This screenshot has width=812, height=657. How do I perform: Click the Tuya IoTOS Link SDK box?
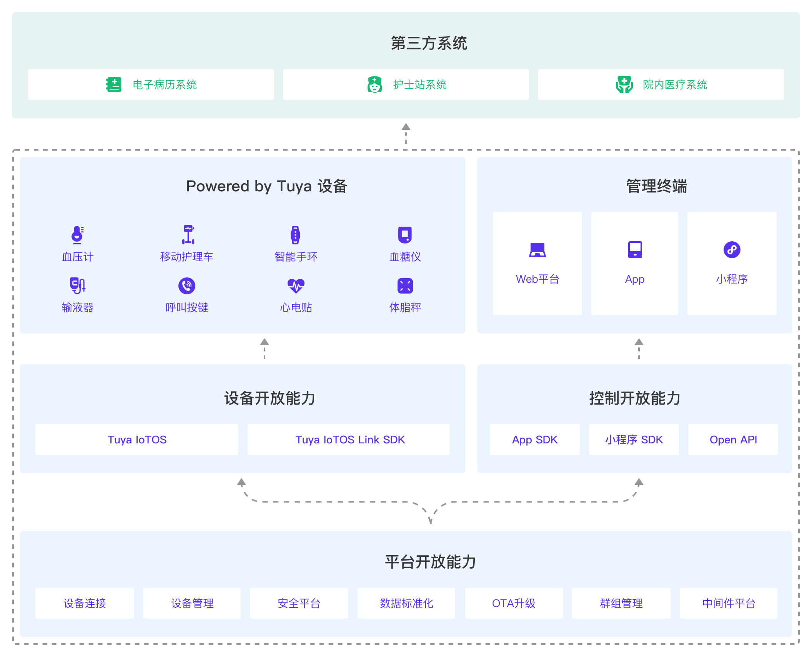pos(349,440)
